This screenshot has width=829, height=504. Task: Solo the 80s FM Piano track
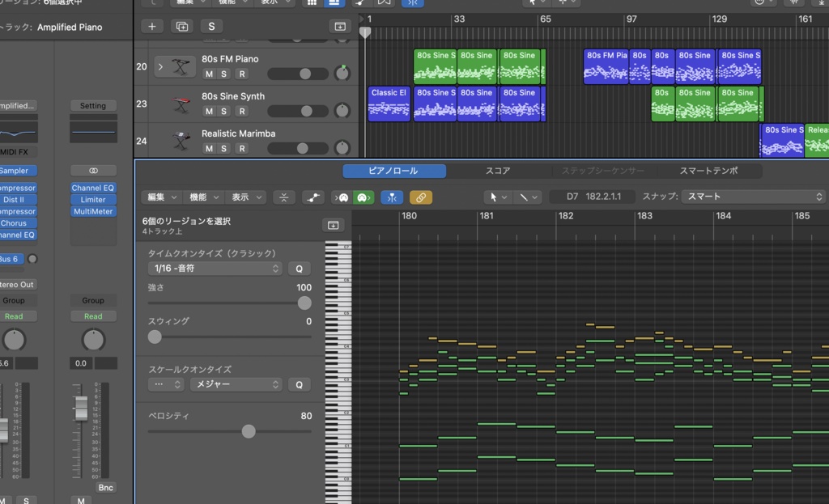[x=223, y=74]
